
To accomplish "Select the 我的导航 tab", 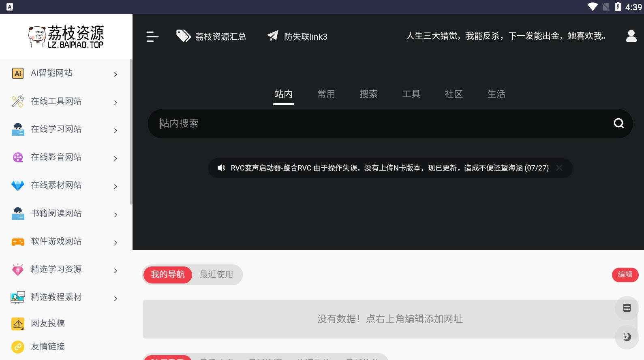I will pyautogui.click(x=168, y=275).
